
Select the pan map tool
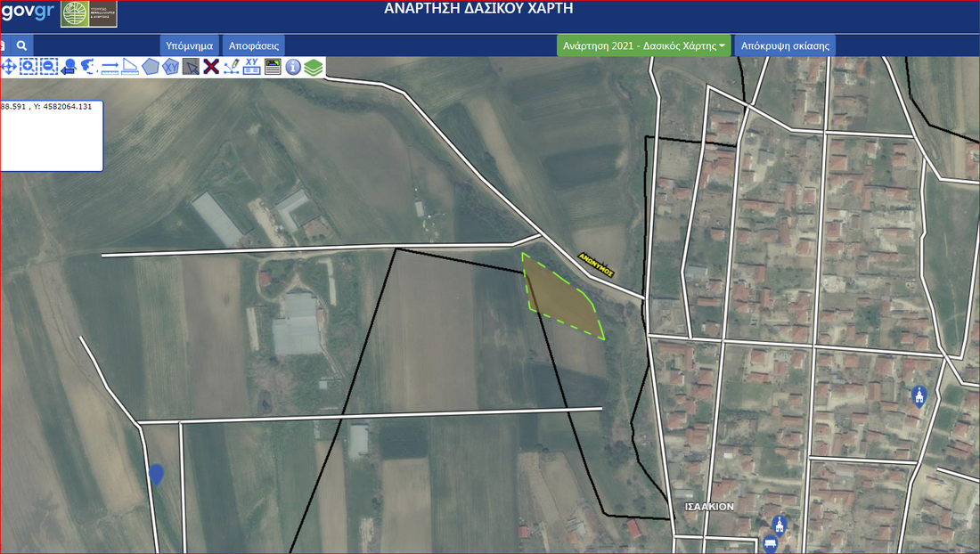coord(9,67)
